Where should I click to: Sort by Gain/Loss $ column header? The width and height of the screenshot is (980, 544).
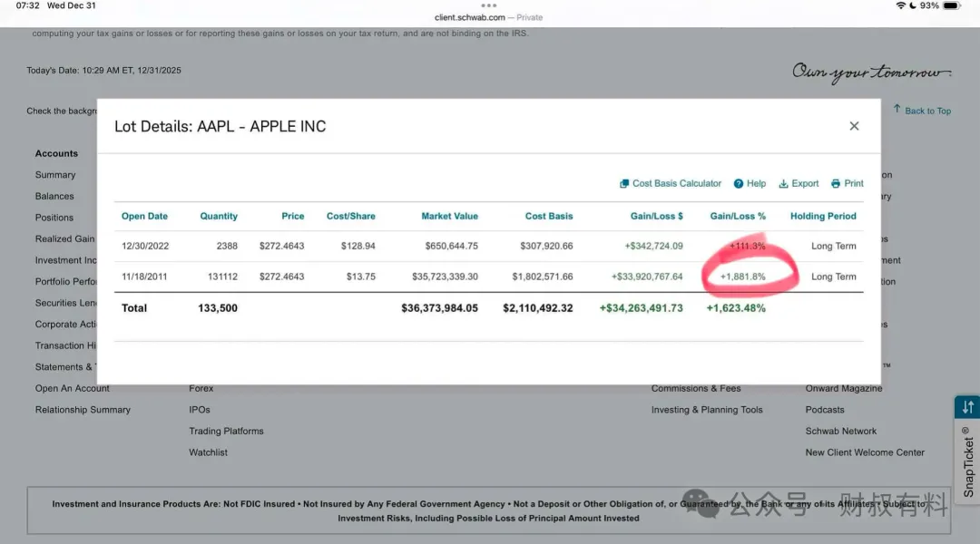(656, 216)
